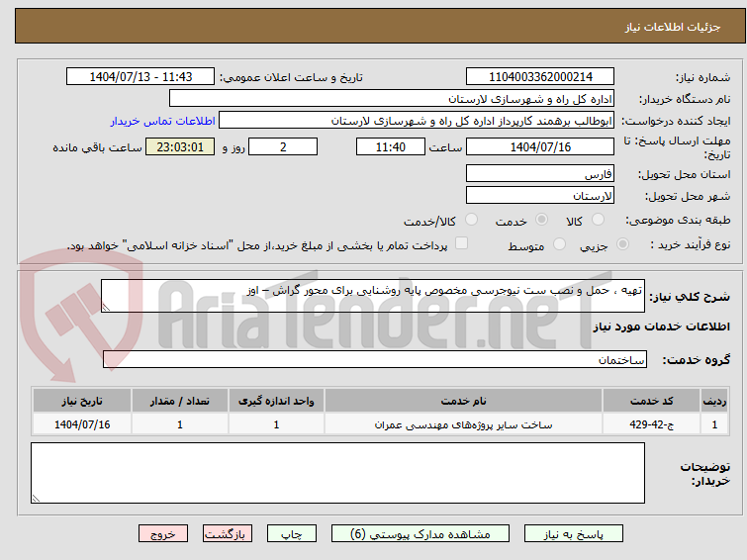Click the نام دستگاه خریدار field
The image size is (747, 560).
392,99
